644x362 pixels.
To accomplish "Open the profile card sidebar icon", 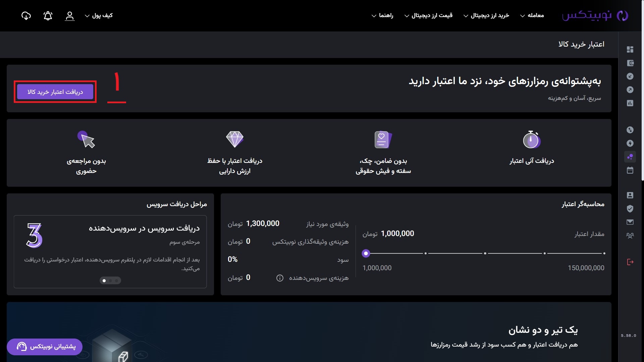I will click(x=630, y=195).
